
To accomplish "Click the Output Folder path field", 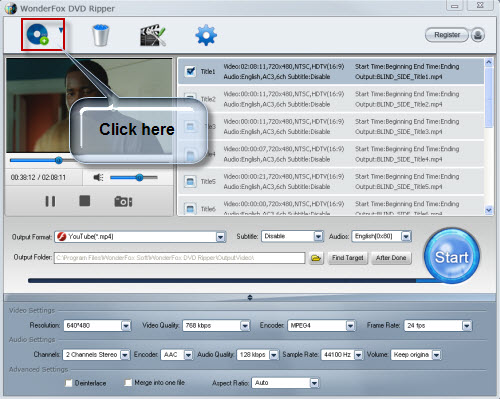I will [180, 258].
